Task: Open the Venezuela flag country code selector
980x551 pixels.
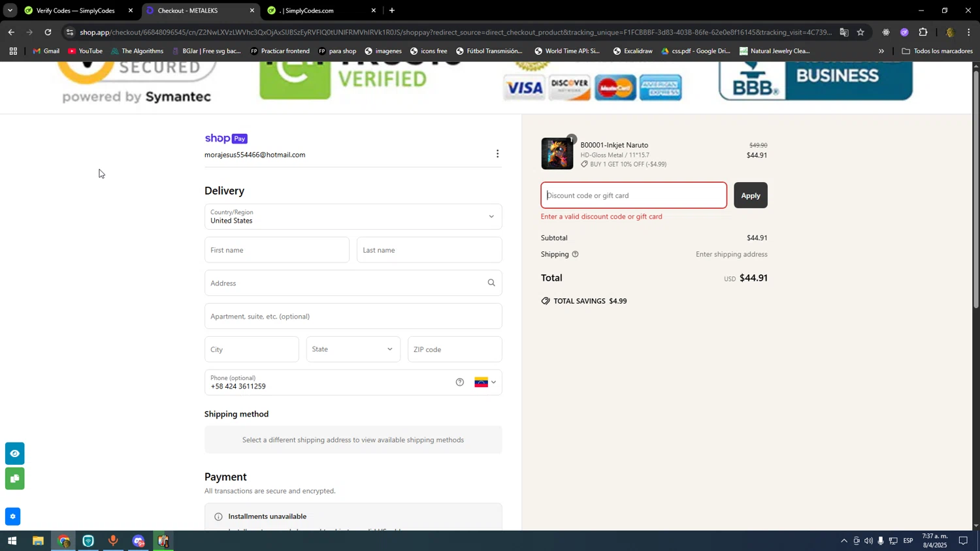Action: pyautogui.click(x=485, y=383)
